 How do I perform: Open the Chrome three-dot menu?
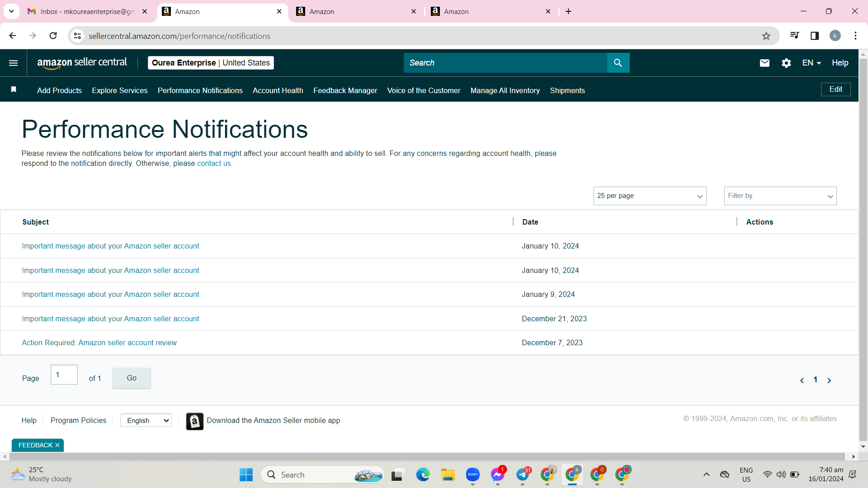855,36
